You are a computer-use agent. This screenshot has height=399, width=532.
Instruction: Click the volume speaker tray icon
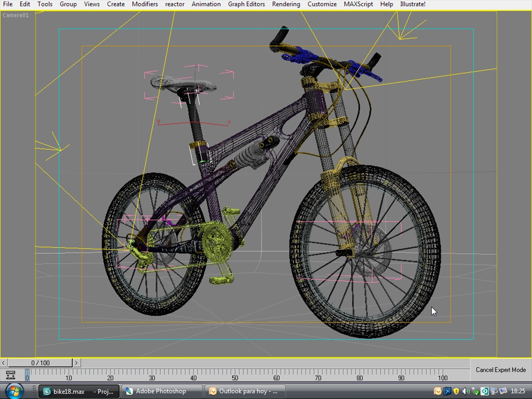466,391
